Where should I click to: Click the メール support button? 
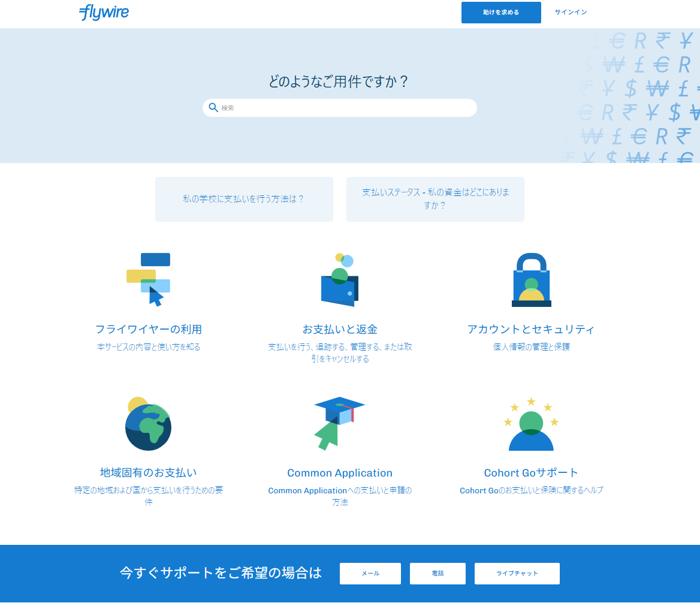[370, 574]
